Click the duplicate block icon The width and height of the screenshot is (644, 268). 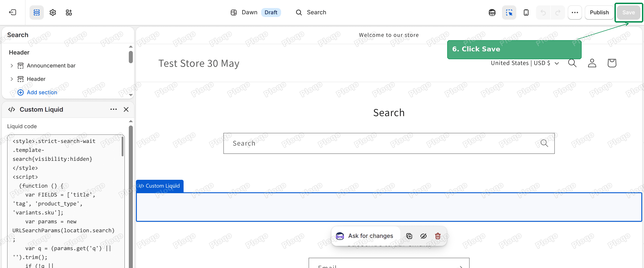409,236
